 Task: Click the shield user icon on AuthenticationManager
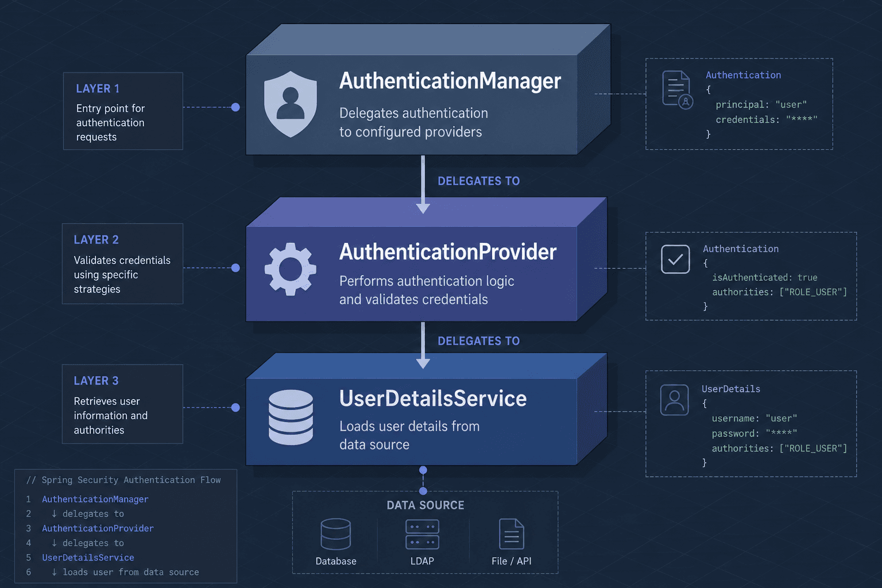(x=291, y=104)
